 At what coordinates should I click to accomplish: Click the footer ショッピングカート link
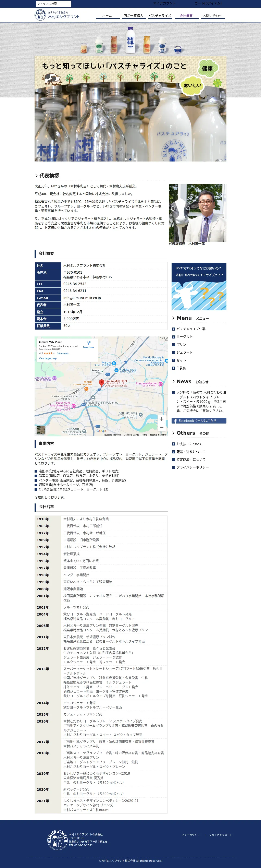coord(221,835)
